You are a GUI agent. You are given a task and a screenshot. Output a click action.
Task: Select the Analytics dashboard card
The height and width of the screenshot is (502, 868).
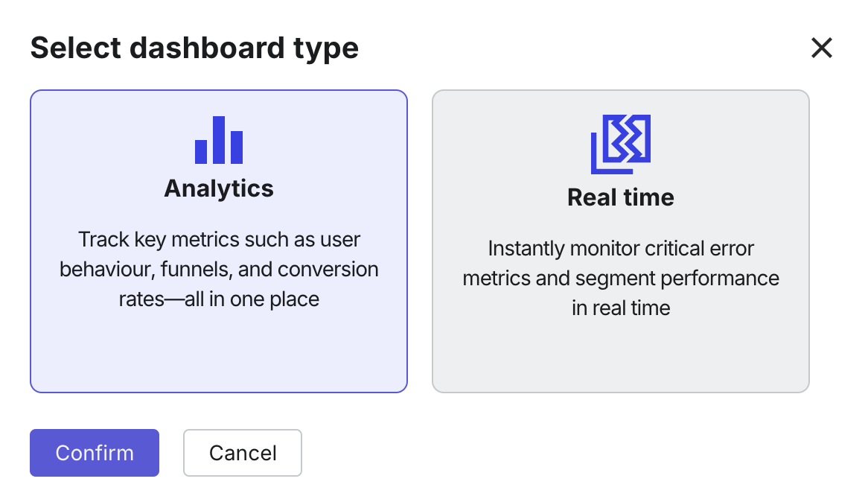pyautogui.click(x=219, y=241)
